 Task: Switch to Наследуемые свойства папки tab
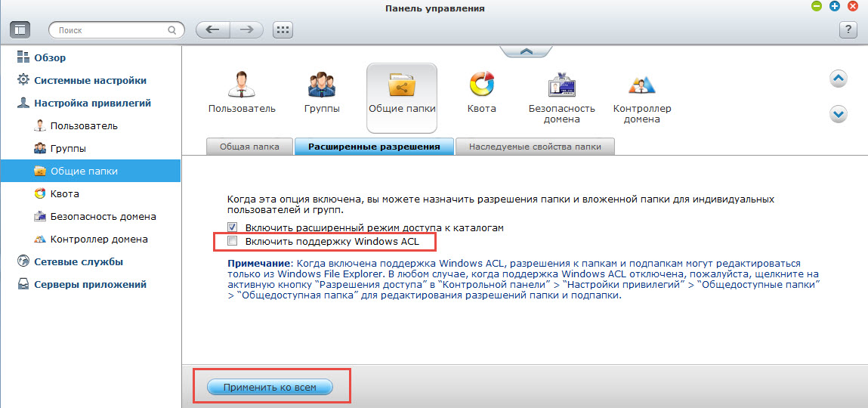(535, 147)
